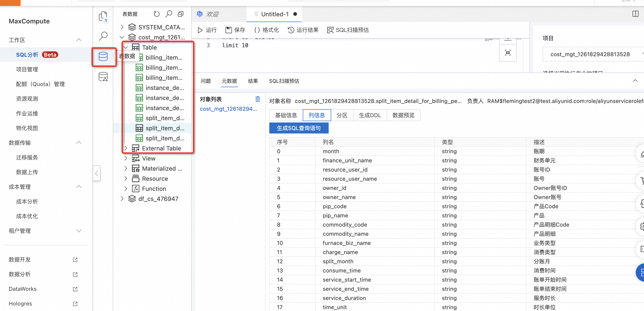The width and height of the screenshot is (644, 311).
Task: Collapse the bottom results panel chevron
Action: pyautogui.click(x=635, y=81)
